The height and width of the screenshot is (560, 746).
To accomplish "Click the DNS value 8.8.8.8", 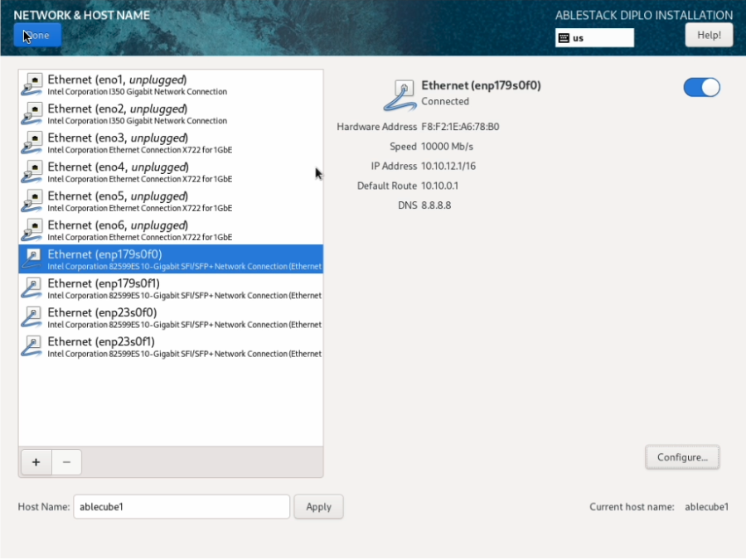I will point(436,205).
